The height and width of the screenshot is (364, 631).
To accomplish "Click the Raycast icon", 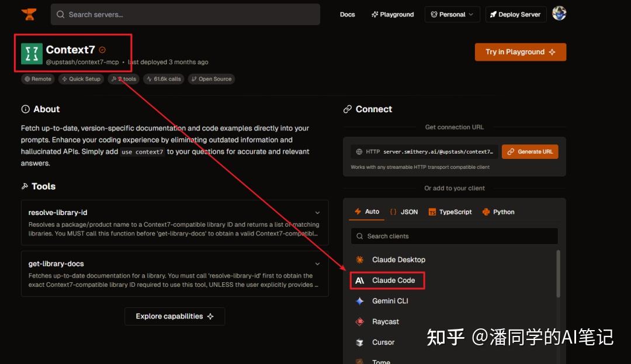I will click(x=360, y=321).
